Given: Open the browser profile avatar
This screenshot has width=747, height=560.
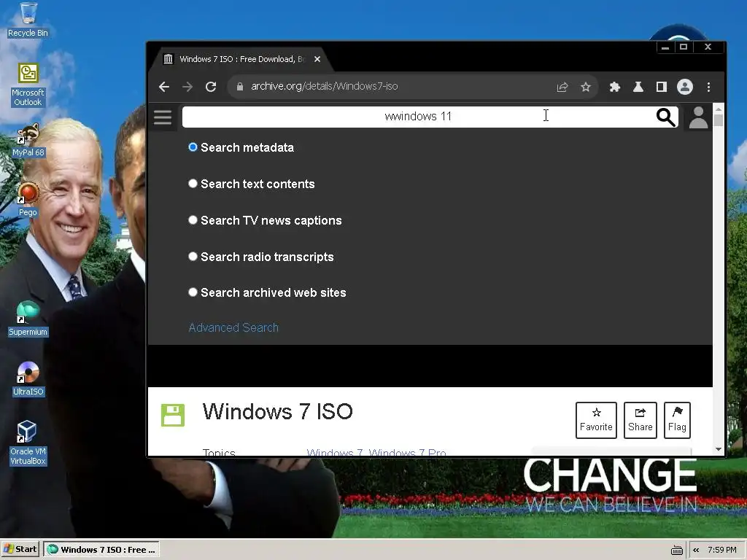Looking at the screenshot, I should coord(684,87).
